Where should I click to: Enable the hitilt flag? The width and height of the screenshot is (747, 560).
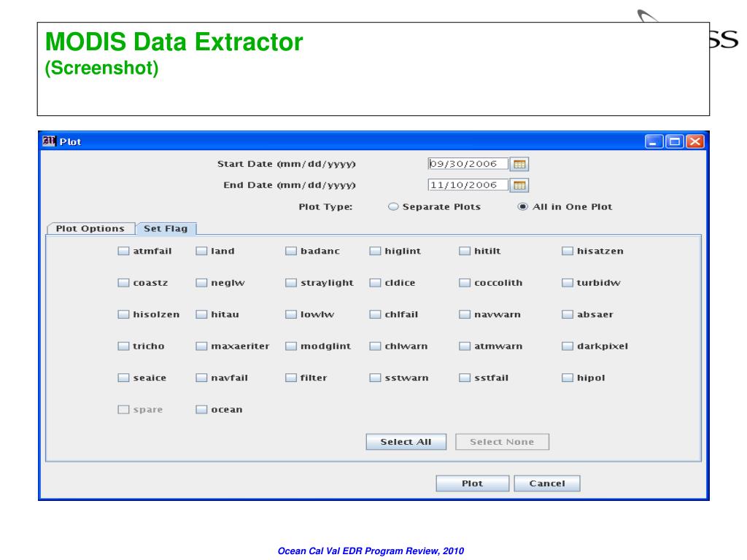coord(465,251)
